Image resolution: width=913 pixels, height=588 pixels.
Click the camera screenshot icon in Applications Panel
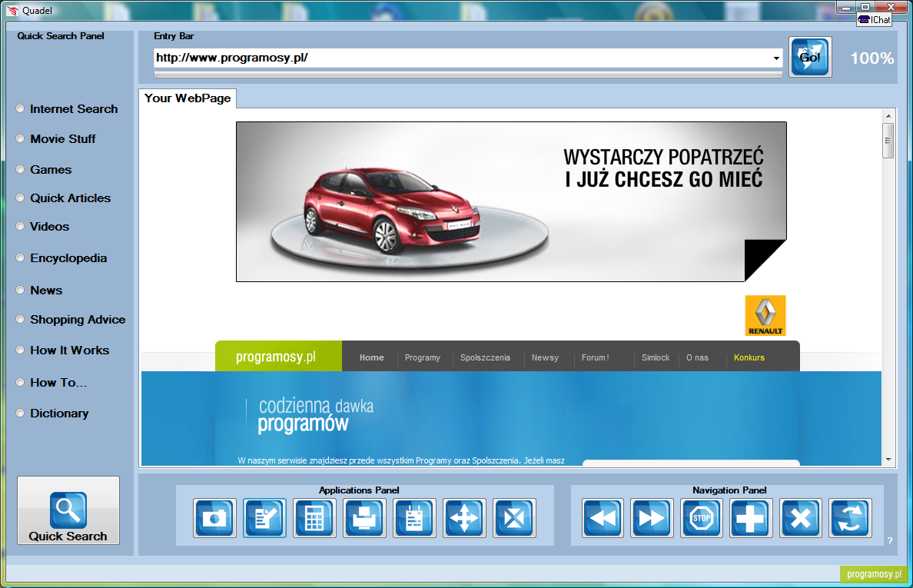point(215,517)
